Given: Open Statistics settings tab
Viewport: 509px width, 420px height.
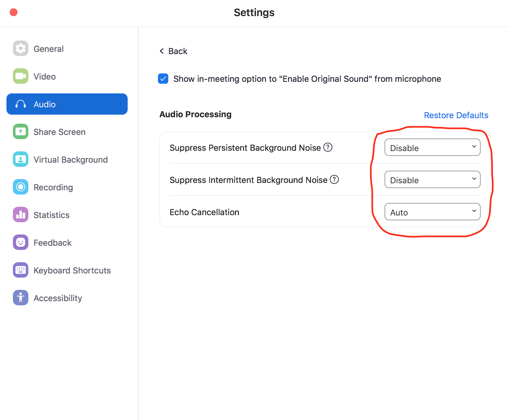Looking at the screenshot, I should coord(67,215).
